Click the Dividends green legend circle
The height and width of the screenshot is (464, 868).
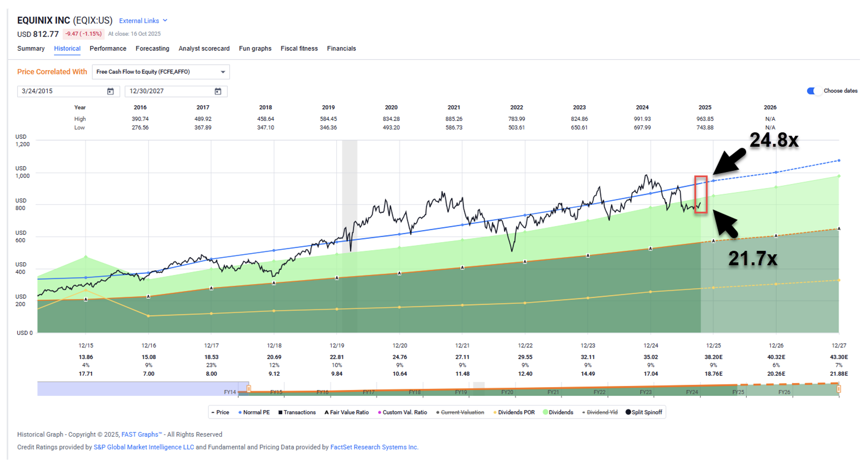pos(545,412)
